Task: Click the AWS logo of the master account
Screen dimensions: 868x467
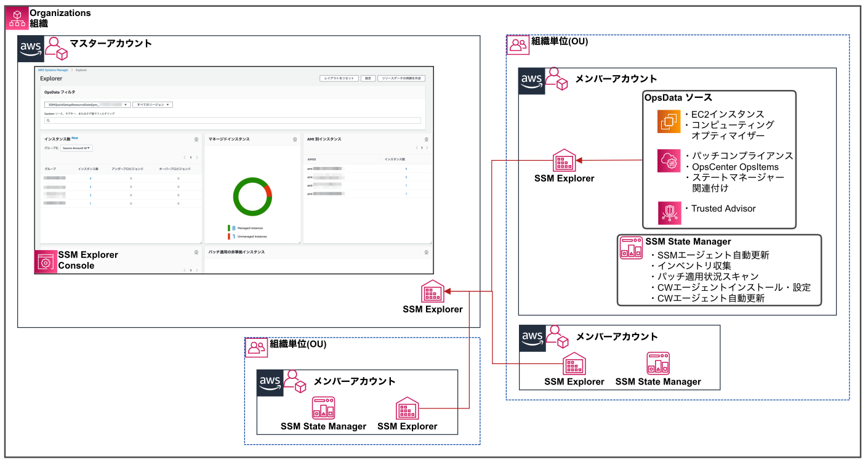Action: point(30,48)
